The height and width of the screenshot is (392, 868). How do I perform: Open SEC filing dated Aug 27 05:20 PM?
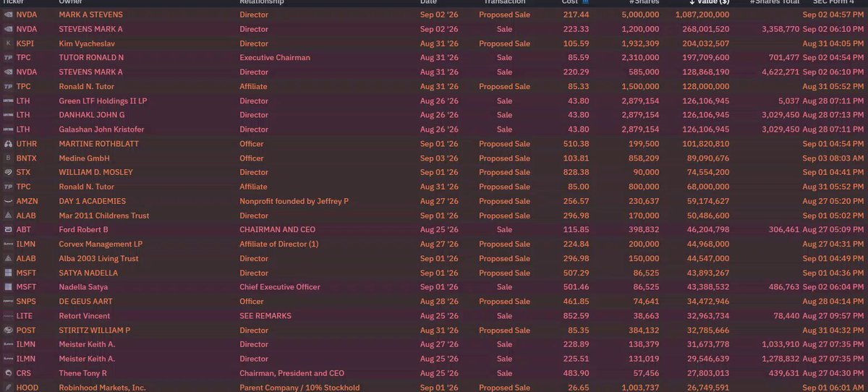pyautogui.click(x=833, y=201)
